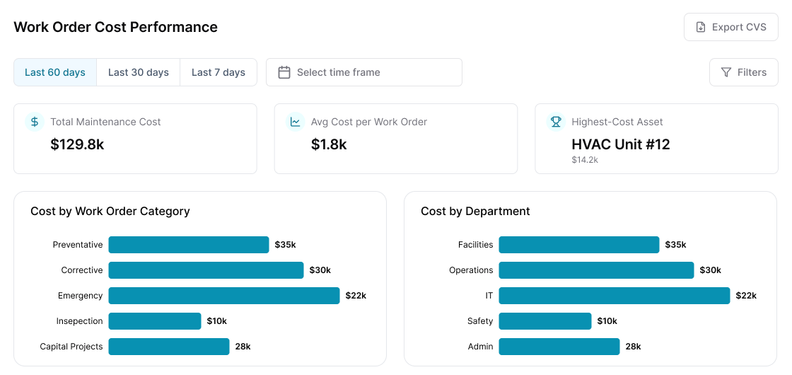Click the $129.8k total maintenance value
The image size is (792, 375).
pos(77,145)
